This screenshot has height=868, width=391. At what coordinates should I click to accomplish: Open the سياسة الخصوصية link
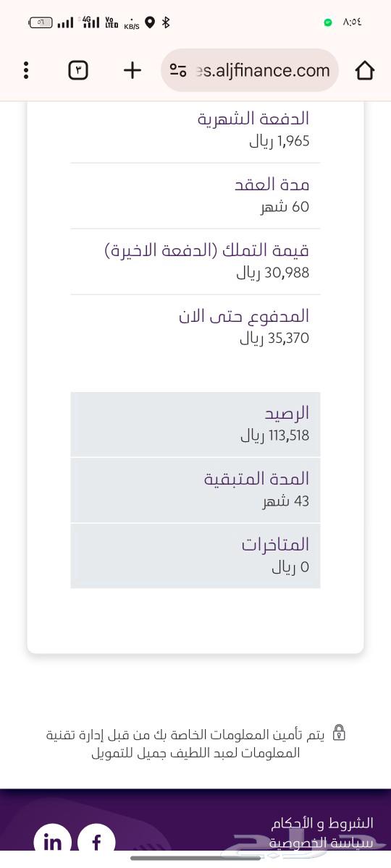(322, 843)
